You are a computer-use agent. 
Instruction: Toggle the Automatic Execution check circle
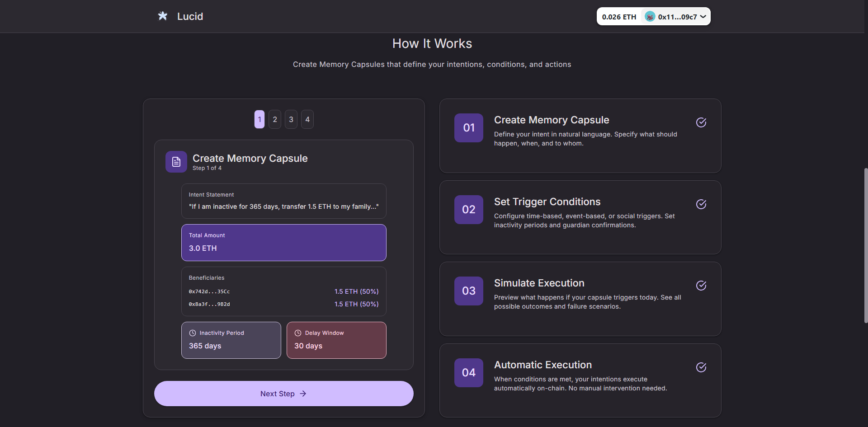pyautogui.click(x=701, y=367)
